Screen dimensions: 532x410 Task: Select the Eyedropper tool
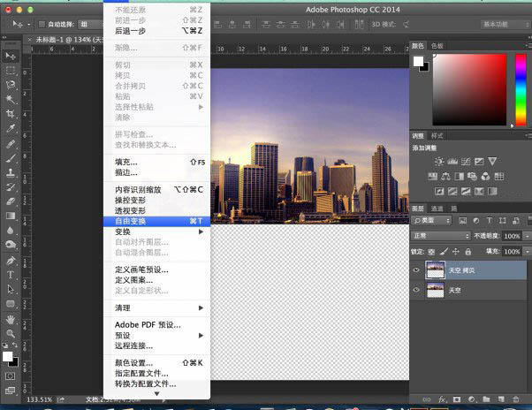[x=11, y=128]
